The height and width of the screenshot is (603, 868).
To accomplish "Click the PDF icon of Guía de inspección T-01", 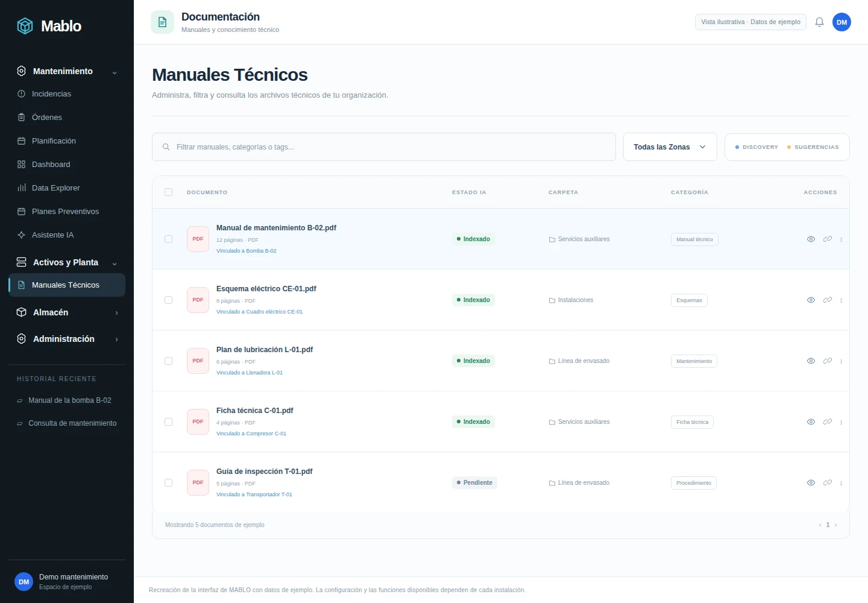I will click(x=198, y=482).
